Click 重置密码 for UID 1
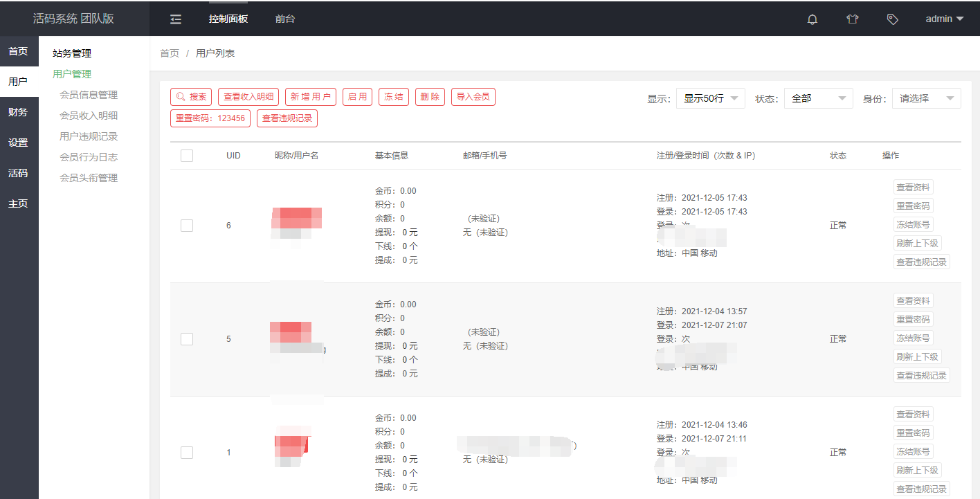 (914, 433)
